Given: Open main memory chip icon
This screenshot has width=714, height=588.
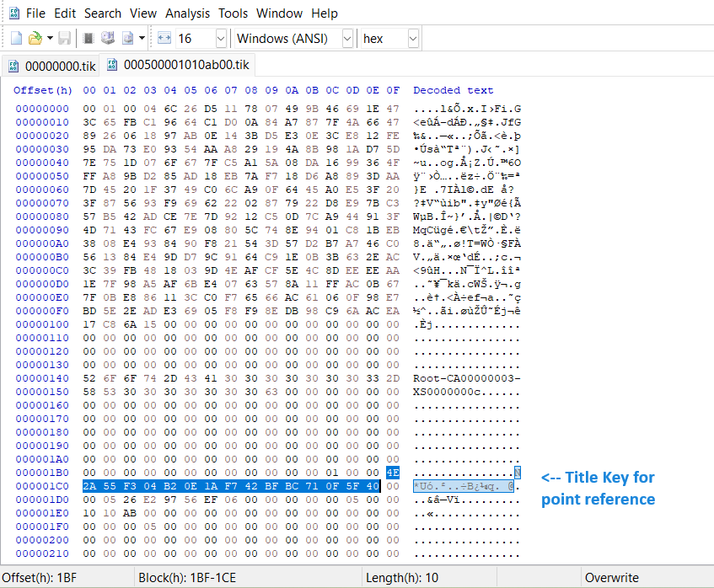Looking at the screenshot, I should click(89, 38).
